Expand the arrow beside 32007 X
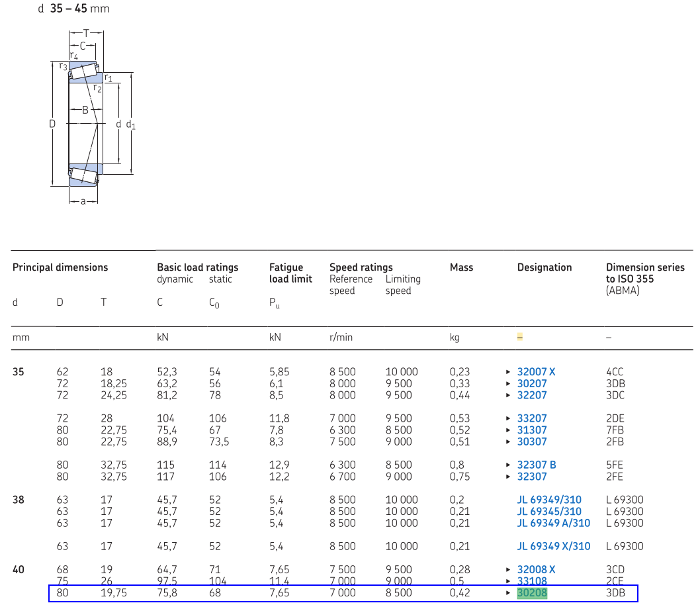The height and width of the screenshot is (605, 700). click(509, 371)
